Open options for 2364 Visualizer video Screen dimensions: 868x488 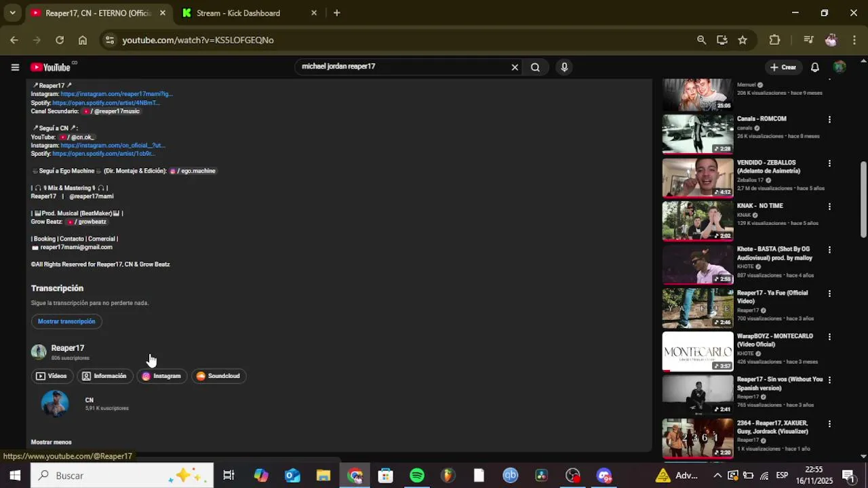[x=829, y=424]
